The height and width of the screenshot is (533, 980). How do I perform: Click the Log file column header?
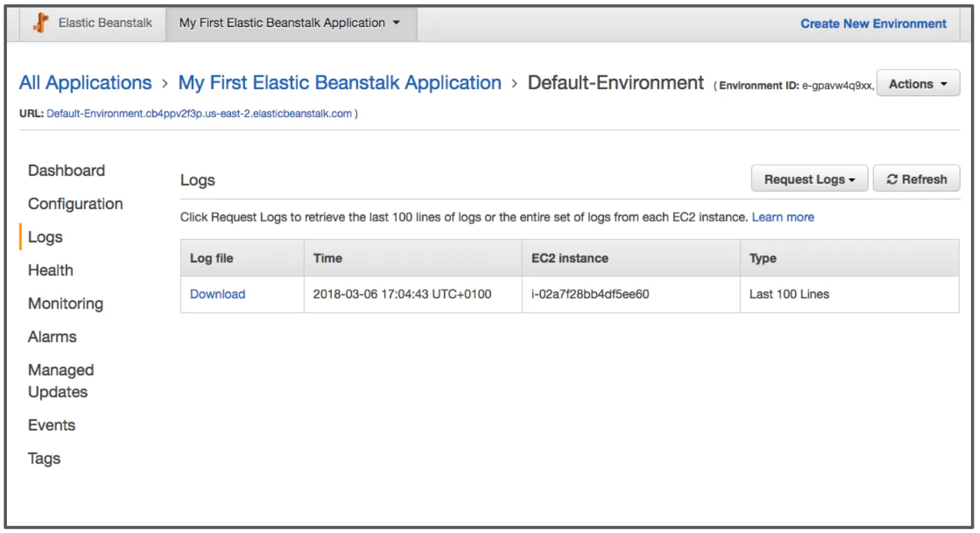(213, 258)
